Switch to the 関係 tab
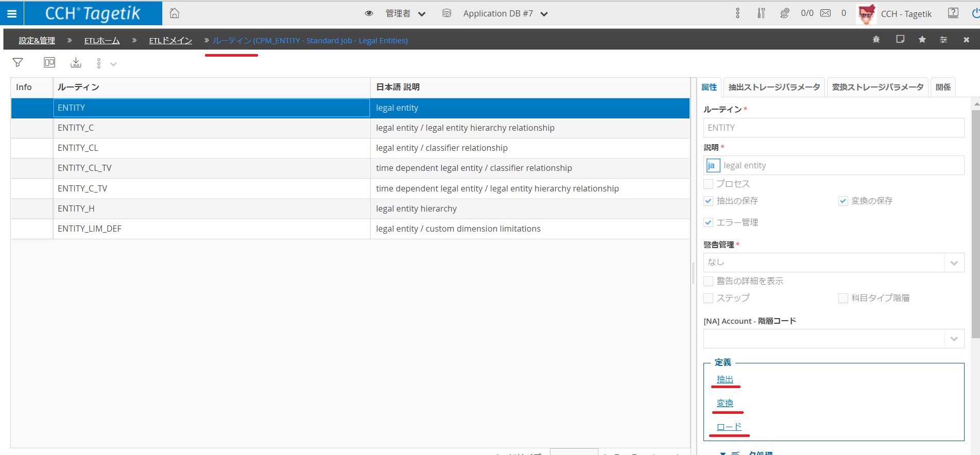This screenshot has width=980, height=455. [943, 87]
